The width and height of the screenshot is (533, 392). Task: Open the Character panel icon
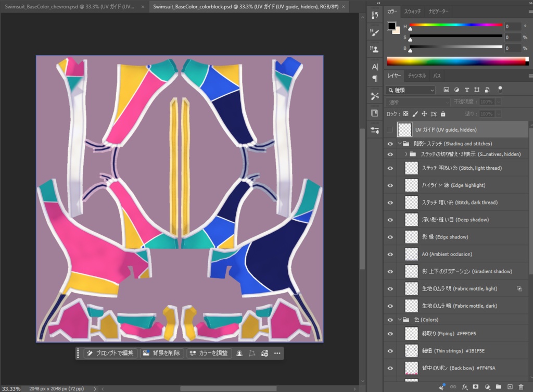(375, 67)
